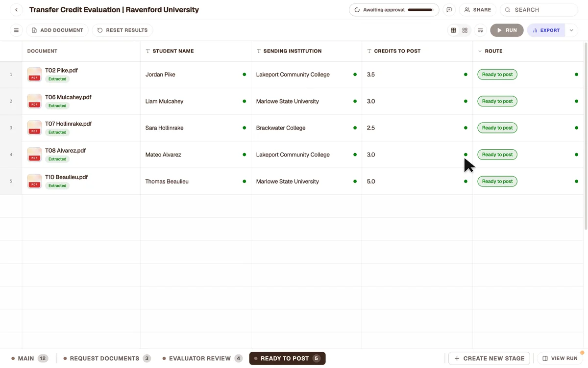Click the Ready to post badge for Sara Hollinrake

coord(497,128)
